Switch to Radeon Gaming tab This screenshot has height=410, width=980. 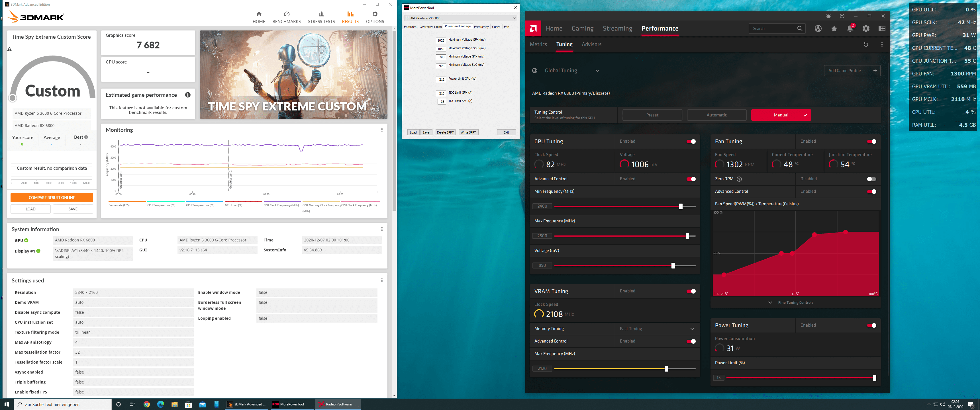pyautogui.click(x=582, y=28)
